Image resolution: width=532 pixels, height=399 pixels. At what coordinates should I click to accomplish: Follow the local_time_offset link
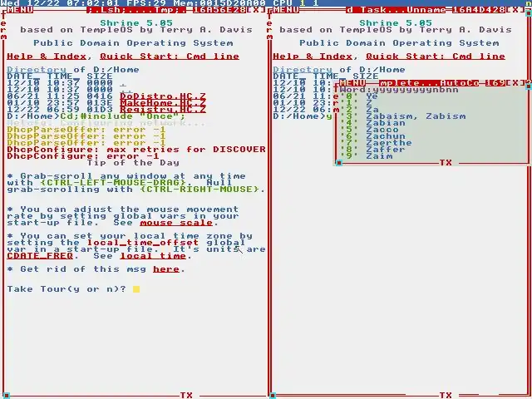(143, 242)
